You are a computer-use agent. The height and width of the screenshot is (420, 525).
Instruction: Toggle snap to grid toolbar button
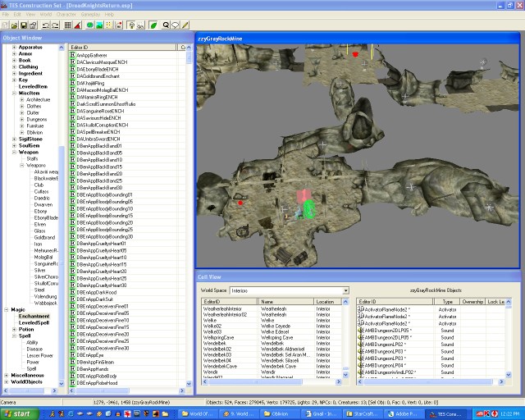click(68, 25)
